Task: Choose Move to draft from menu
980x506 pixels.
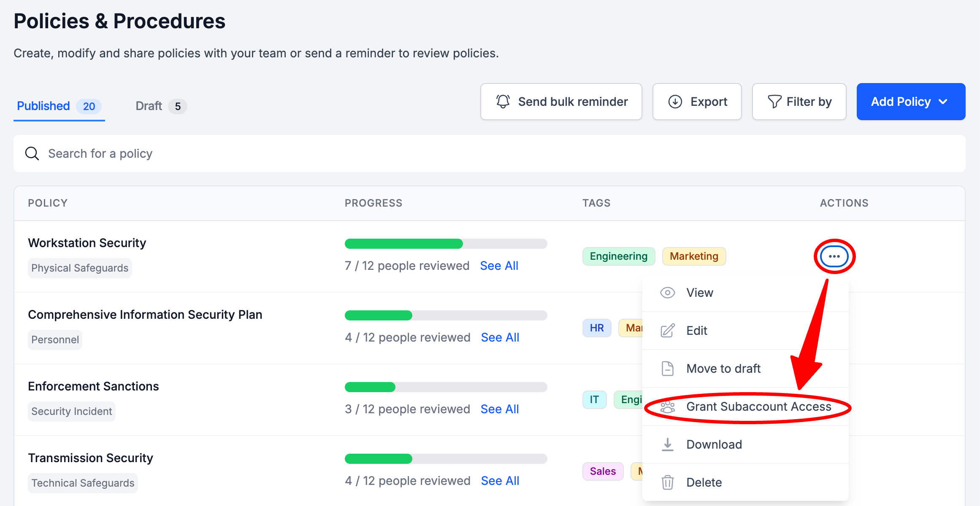Action: [723, 369]
